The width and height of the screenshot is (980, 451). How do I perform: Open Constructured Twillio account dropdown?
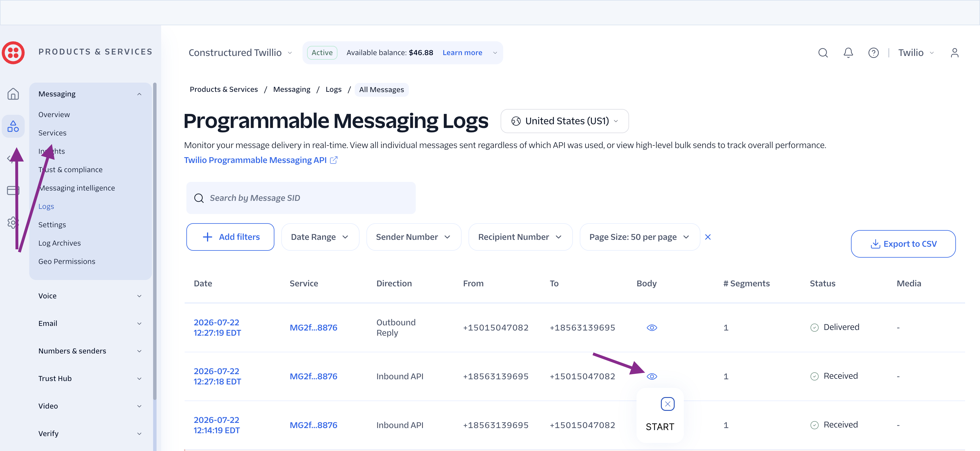tap(241, 53)
